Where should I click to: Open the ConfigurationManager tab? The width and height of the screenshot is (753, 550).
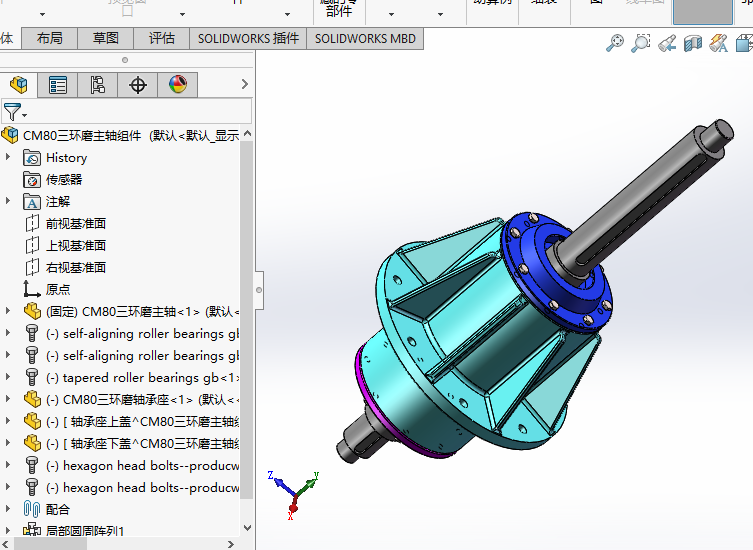(97, 85)
